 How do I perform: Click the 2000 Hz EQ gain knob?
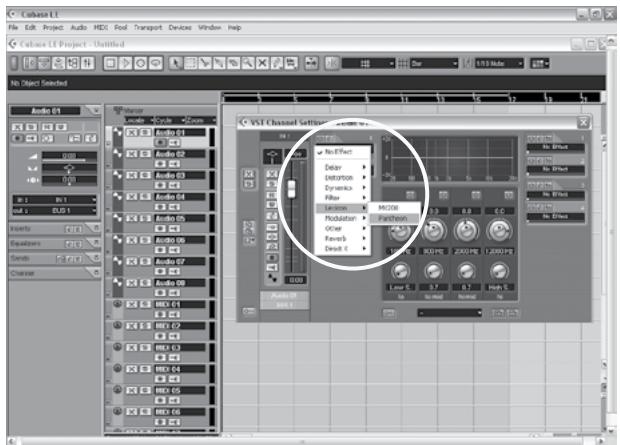point(467,230)
